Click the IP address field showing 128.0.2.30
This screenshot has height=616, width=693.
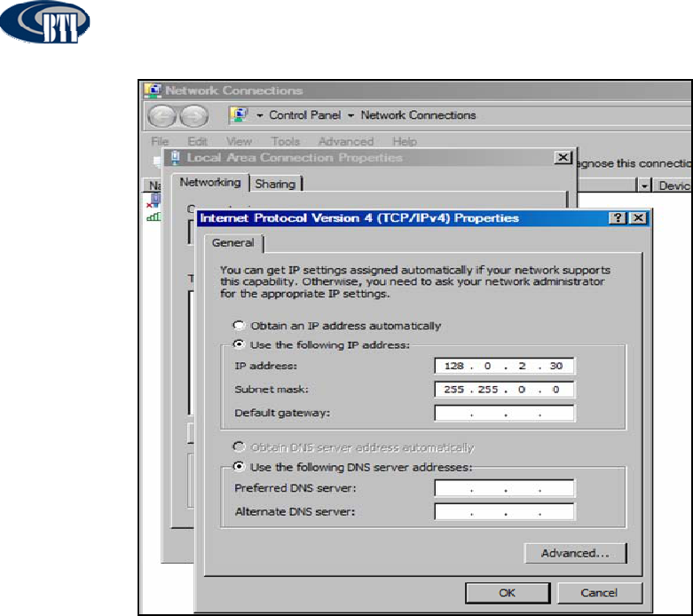(504, 367)
